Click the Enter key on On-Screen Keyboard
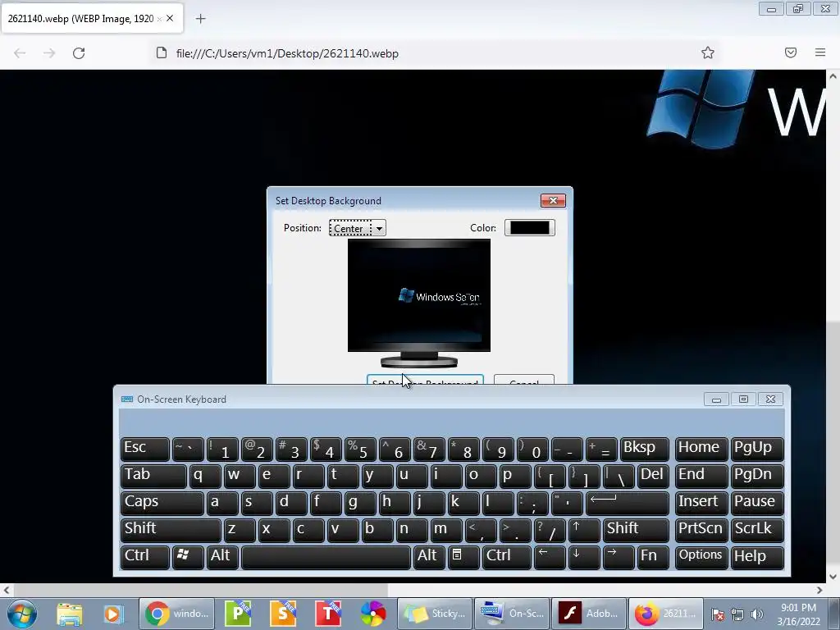Image resolution: width=840 pixels, height=630 pixels. [628, 502]
